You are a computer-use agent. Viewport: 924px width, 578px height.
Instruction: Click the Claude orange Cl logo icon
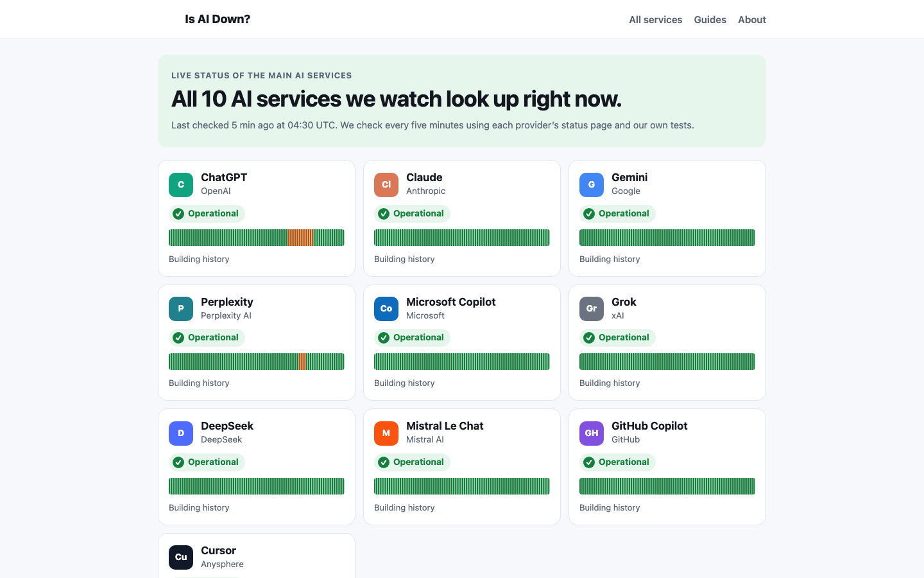[386, 184]
